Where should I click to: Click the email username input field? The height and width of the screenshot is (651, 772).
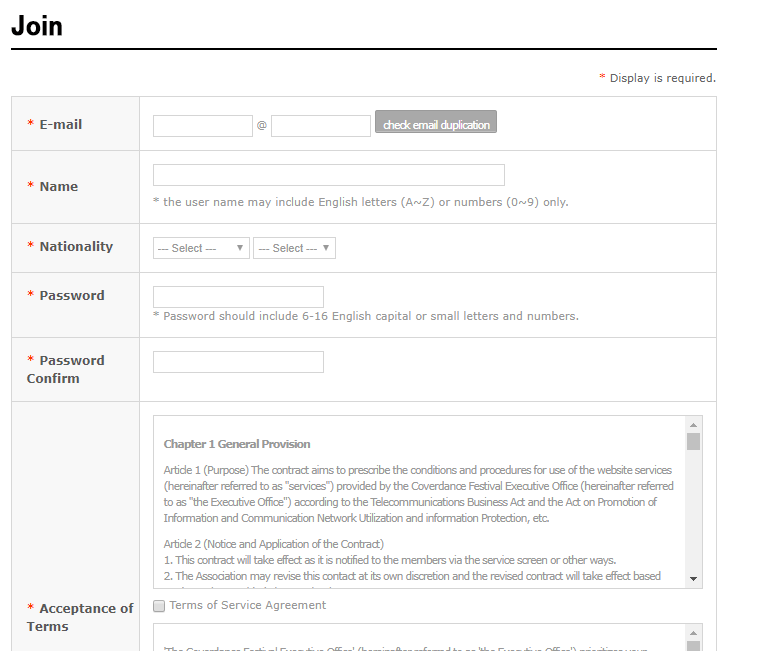tap(202, 126)
